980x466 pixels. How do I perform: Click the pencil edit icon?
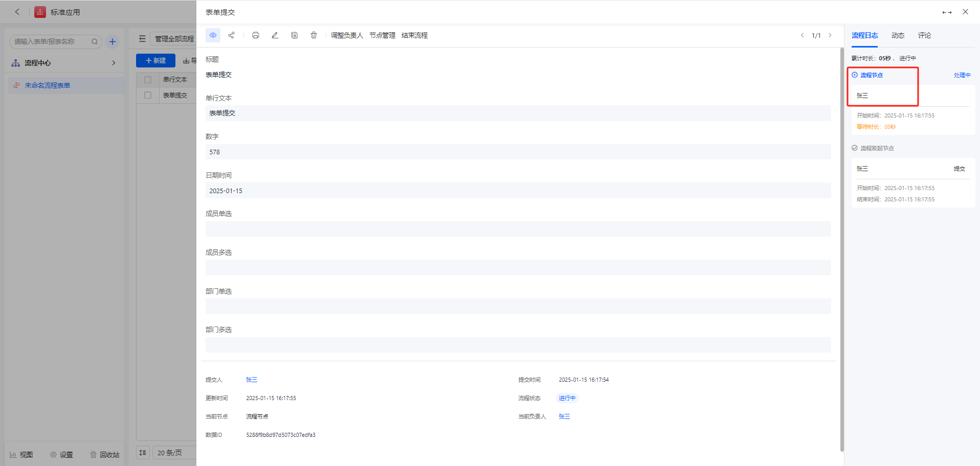click(x=275, y=35)
